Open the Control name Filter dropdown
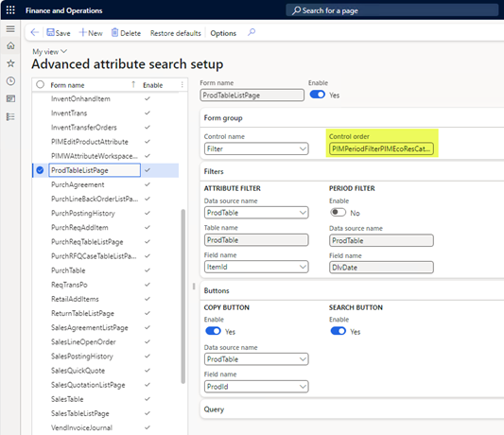 (x=256, y=148)
